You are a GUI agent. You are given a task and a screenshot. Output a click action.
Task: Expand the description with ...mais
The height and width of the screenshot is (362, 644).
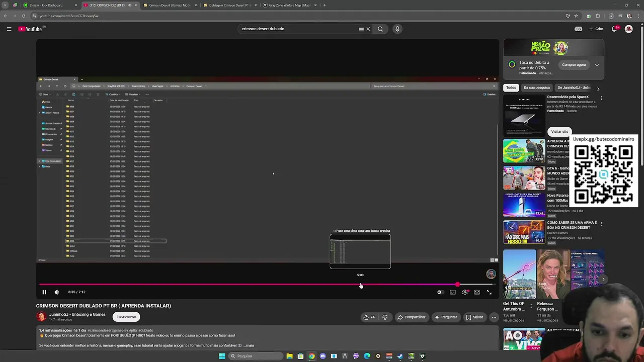[x=248, y=345]
